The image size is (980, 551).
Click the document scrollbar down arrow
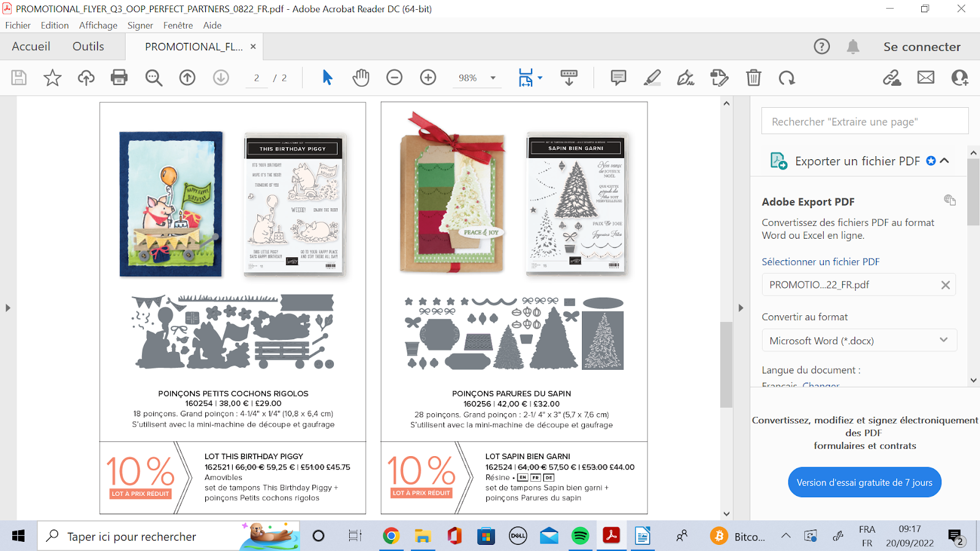pos(726,514)
